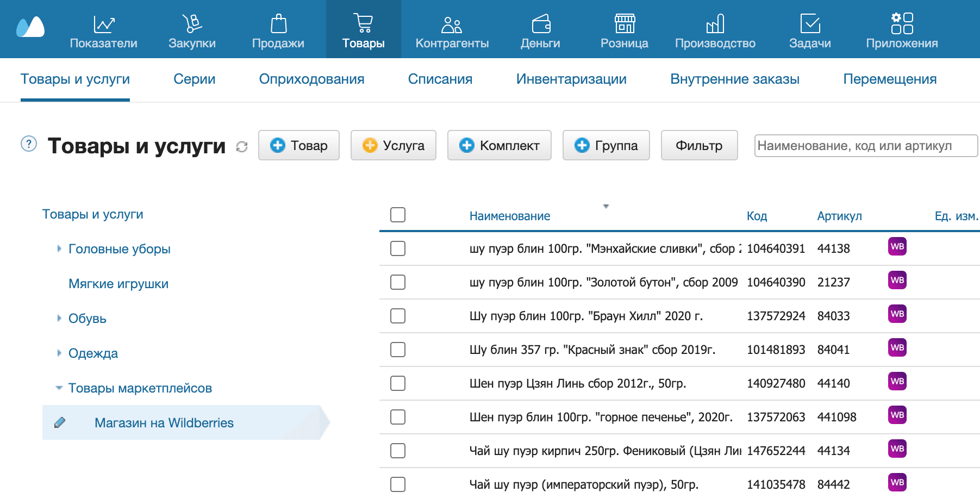980x498 pixels.
Task: Click the product search input field
Action: pyautogui.click(x=866, y=145)
